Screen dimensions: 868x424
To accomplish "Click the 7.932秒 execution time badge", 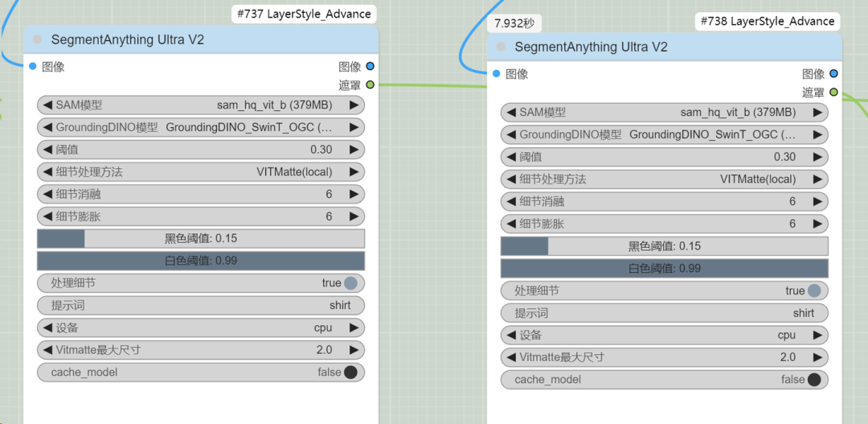I will [x=514, y=24].
